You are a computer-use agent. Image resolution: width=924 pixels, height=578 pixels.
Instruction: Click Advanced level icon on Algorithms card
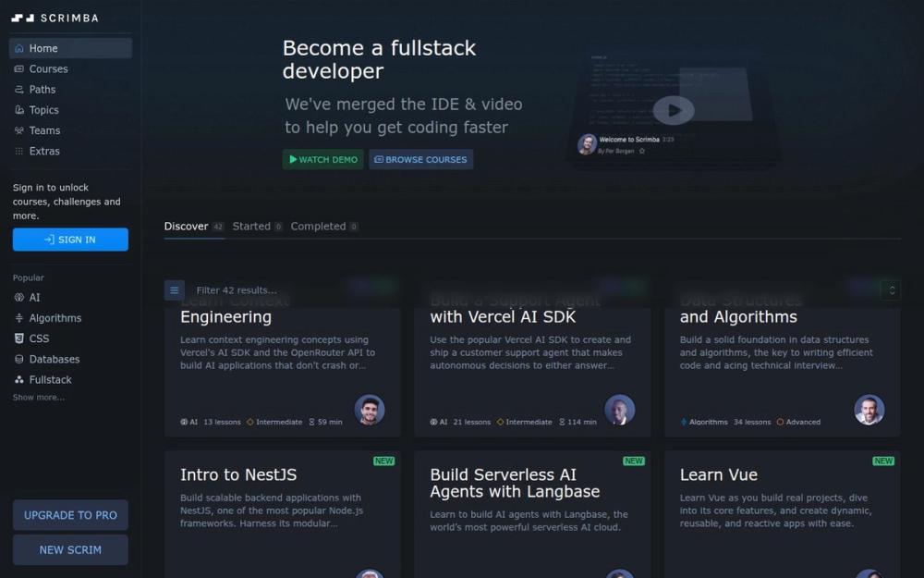[780, 423]
